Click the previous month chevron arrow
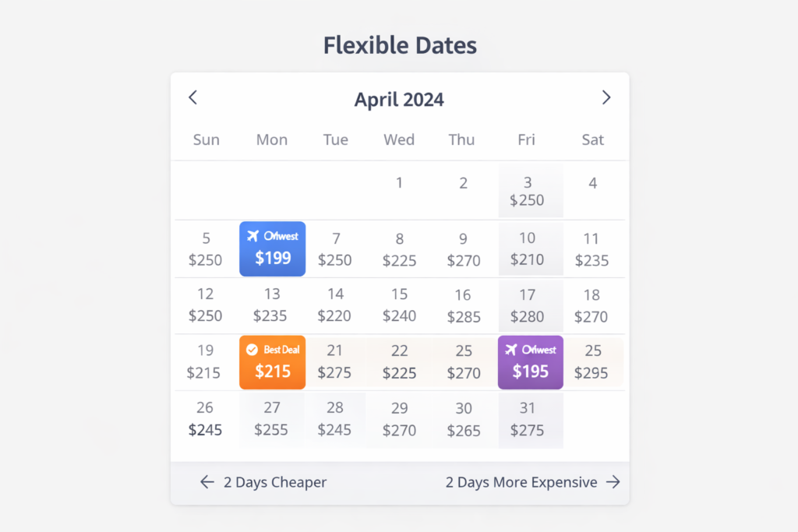 [192, 97]
